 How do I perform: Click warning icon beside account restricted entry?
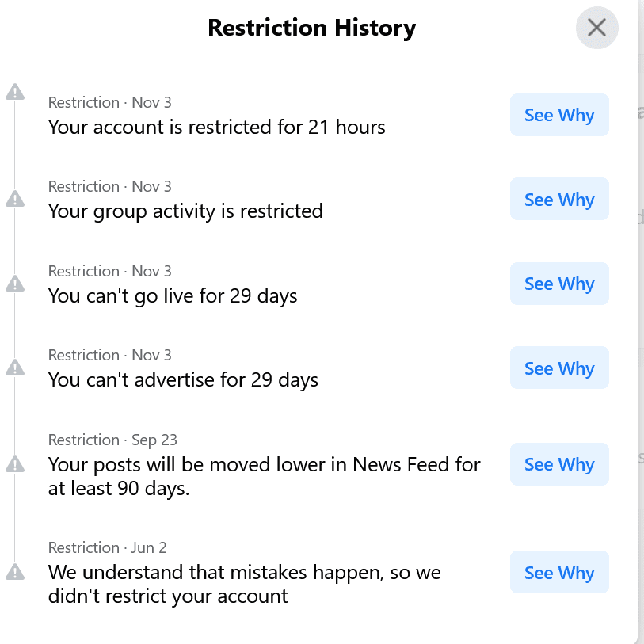click(15, 93)
